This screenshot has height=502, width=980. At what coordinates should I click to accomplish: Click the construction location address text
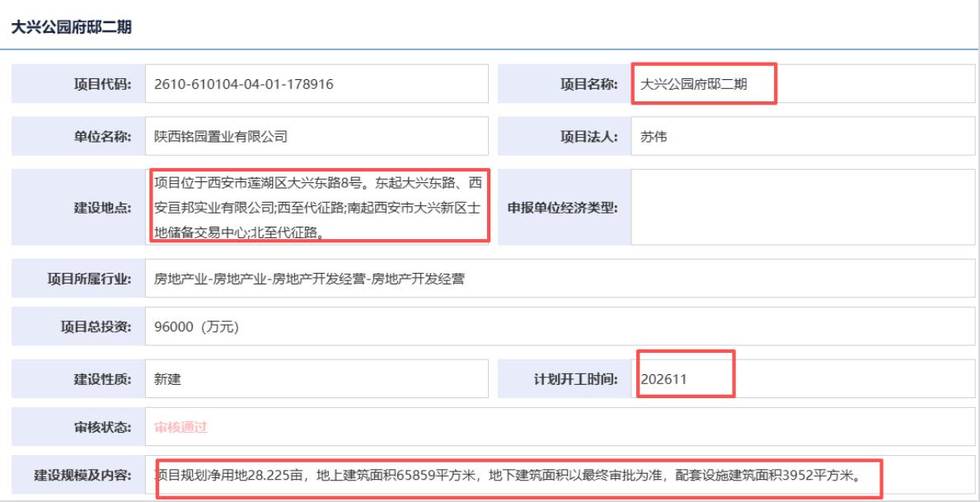(317, 208)
